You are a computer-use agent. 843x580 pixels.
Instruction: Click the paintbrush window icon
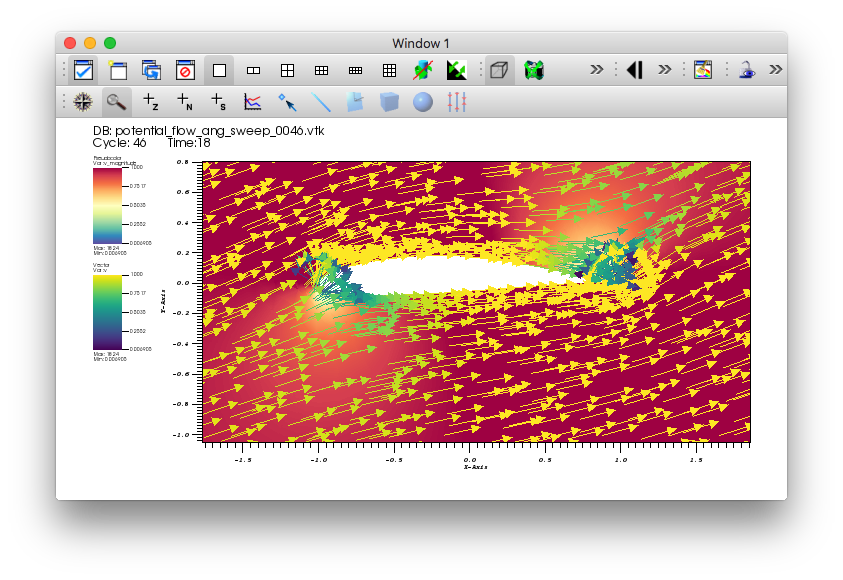[703, 70]
